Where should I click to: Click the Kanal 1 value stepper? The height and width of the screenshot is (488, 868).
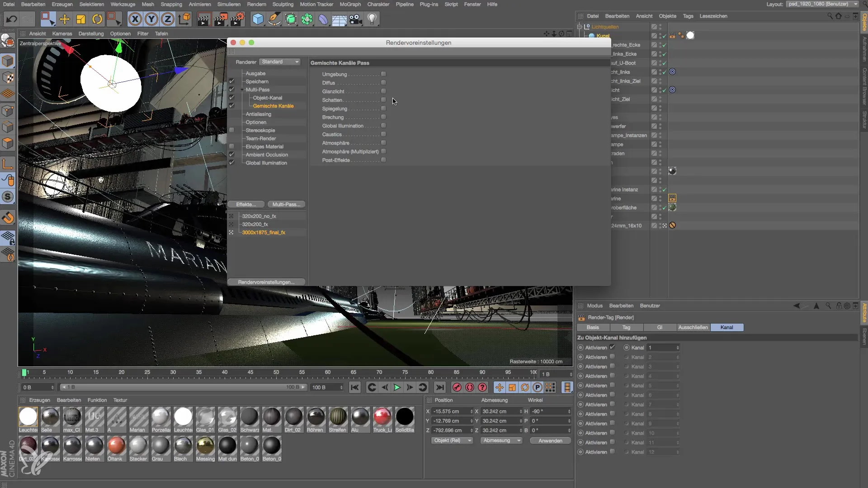(678, 347)
